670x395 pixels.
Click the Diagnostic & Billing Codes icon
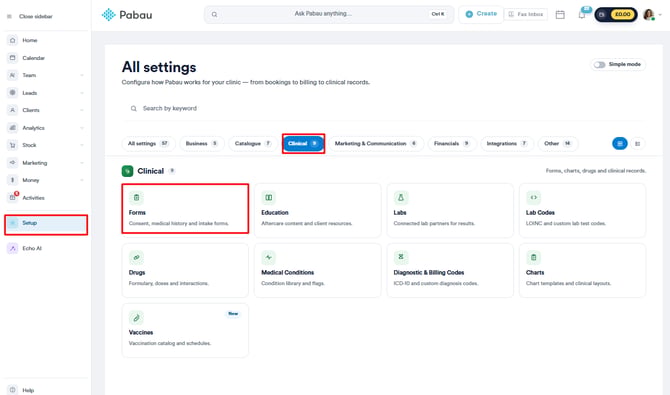point(401,257)
